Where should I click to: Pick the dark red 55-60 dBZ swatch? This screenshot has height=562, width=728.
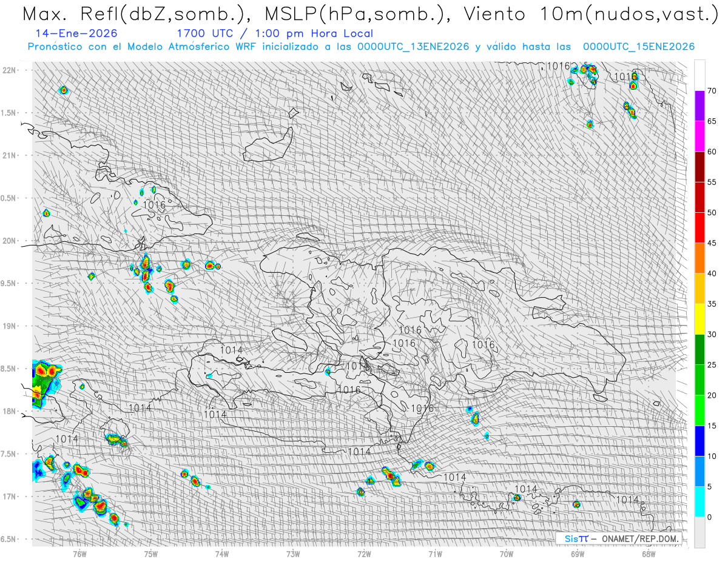699,167
